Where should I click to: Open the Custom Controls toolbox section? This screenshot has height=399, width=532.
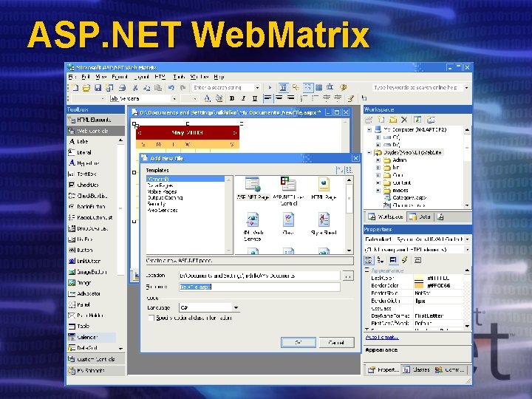(x=95, y=359)
